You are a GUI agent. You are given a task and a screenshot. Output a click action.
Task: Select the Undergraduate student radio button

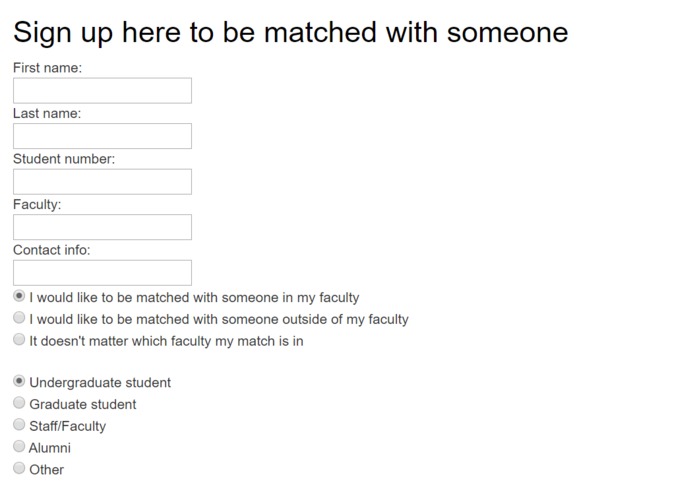point(19,381)
